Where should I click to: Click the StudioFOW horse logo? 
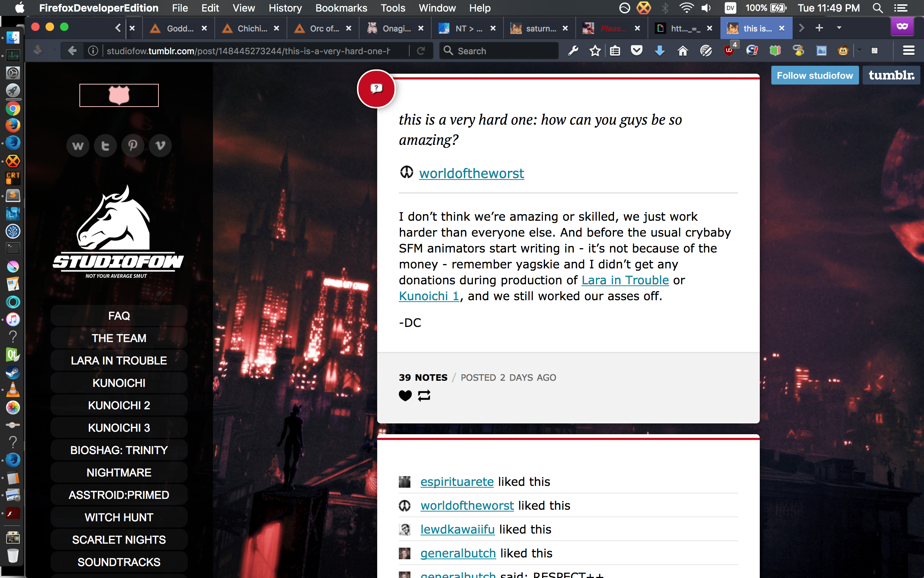118,232
